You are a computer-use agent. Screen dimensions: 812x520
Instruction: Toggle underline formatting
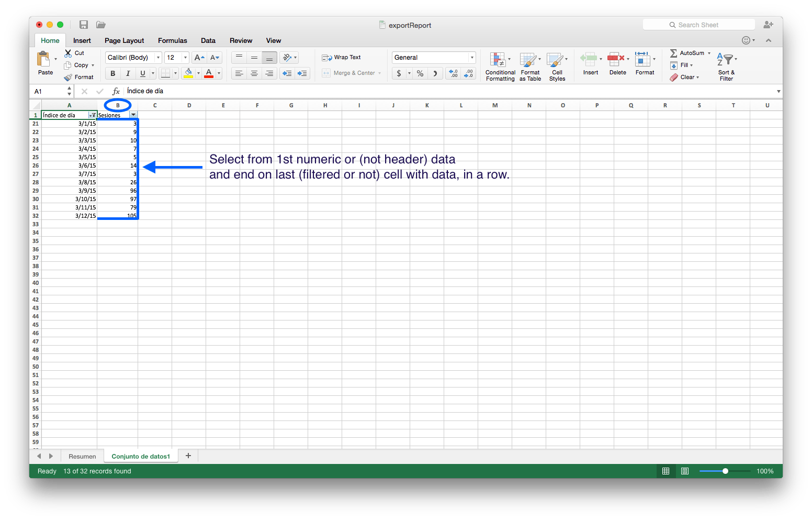click(x=142, y=73)
